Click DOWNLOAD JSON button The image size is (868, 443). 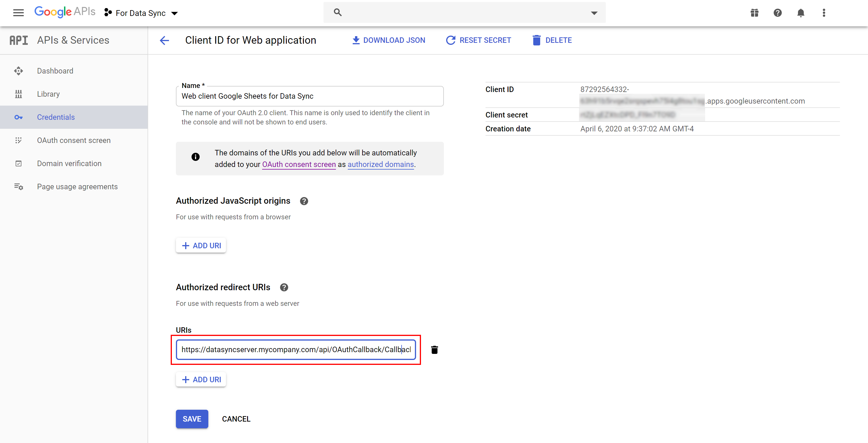point(389,40)
